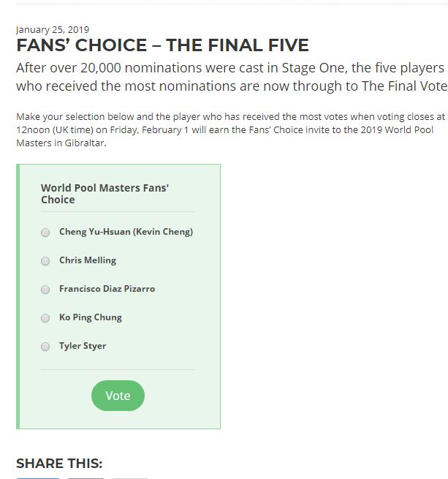
Task: Click the January 25, 2019 post date
Action: coord(53,30)
